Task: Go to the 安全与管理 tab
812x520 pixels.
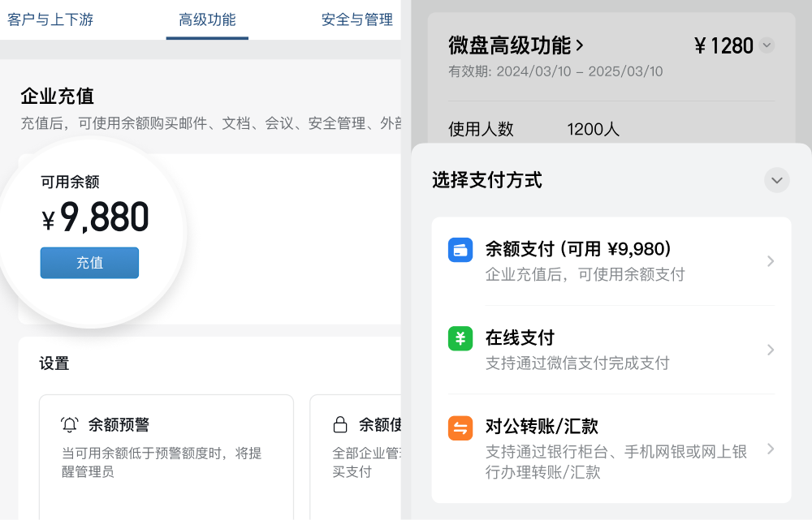Action: point(356,19)
